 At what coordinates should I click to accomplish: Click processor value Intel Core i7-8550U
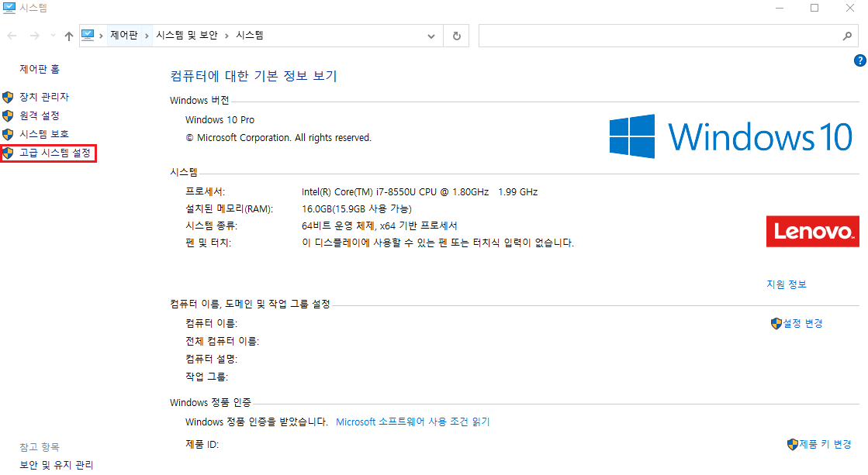[x=420, y=192]
